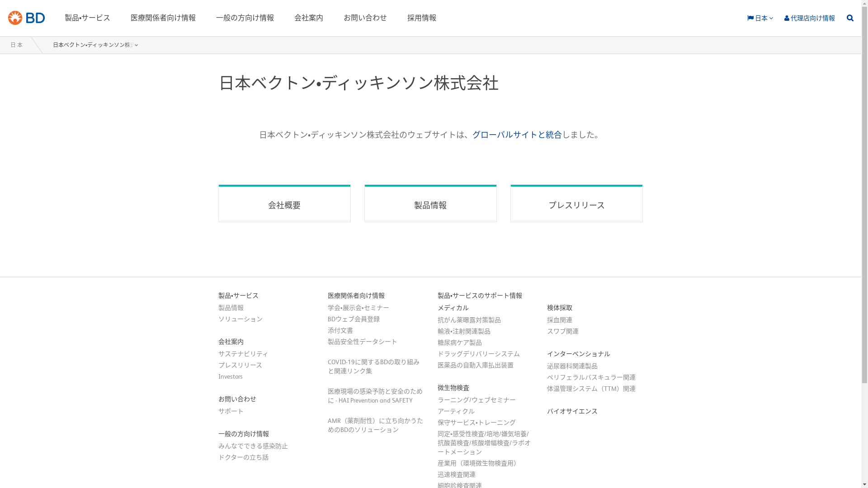868x488 pixels.
Task: Click the BD logo icon
Action: point(26,18)
